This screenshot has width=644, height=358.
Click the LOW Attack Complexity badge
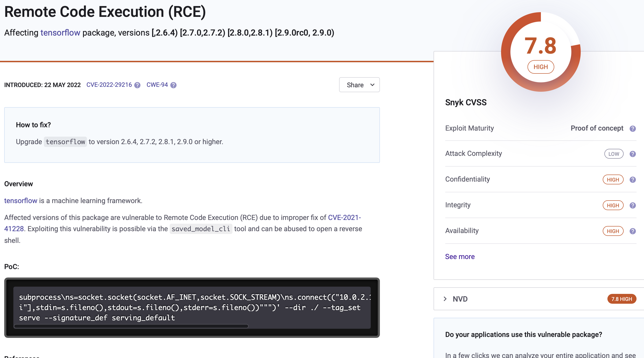click(x=614, y=154)
